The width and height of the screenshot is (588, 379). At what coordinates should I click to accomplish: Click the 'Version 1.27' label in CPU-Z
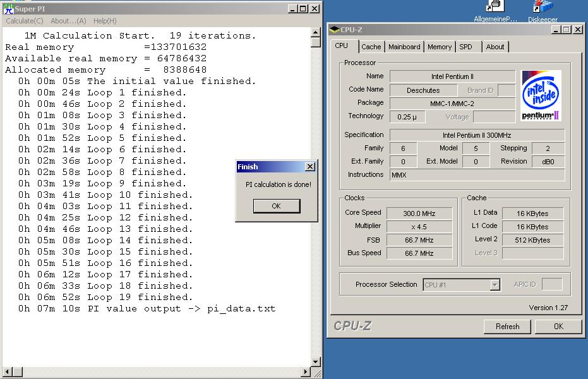click(x=548, y=308)
